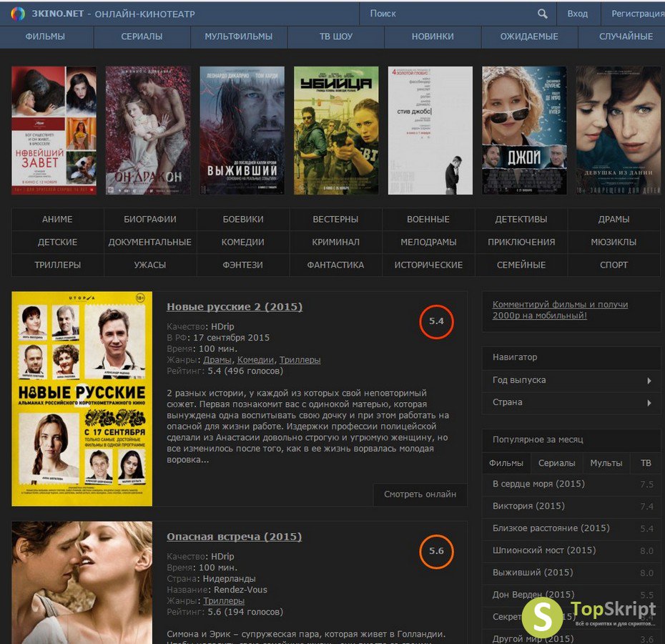Open the Вход login link
The height and width of the screenshot is (644, 665).
point(578,14)
